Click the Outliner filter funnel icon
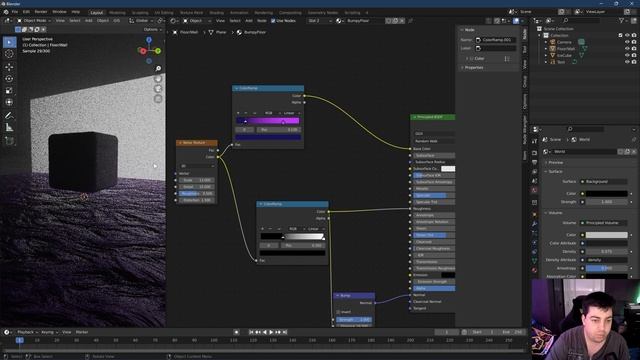The width and height of the screenshot is (640, 360). pos(622,20)
